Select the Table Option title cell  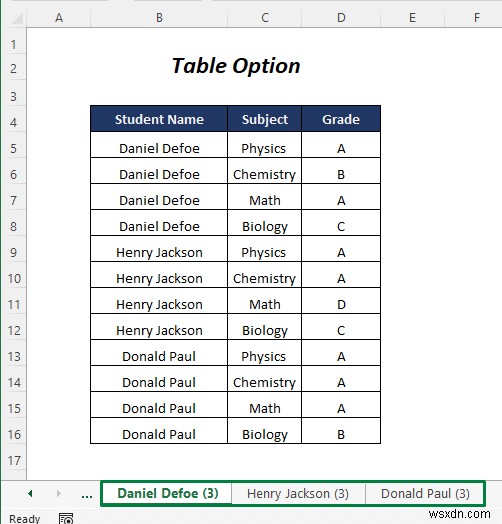[x=236, y=66]
